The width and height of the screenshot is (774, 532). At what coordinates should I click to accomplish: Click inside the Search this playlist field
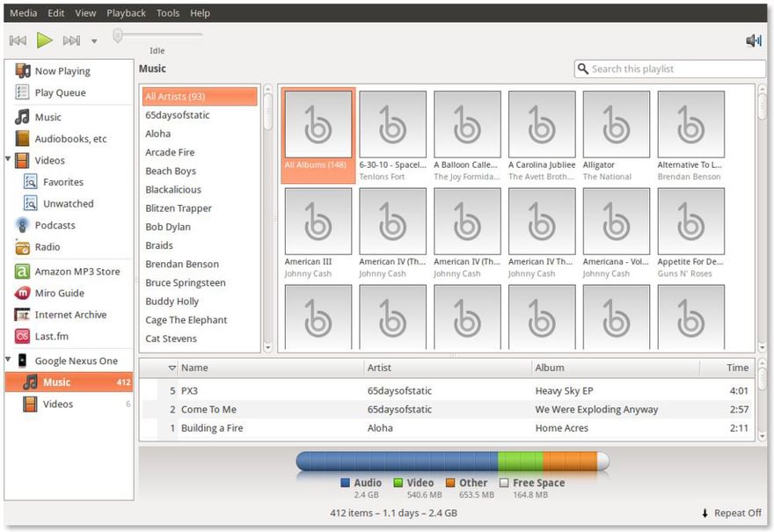click(670, 69)
